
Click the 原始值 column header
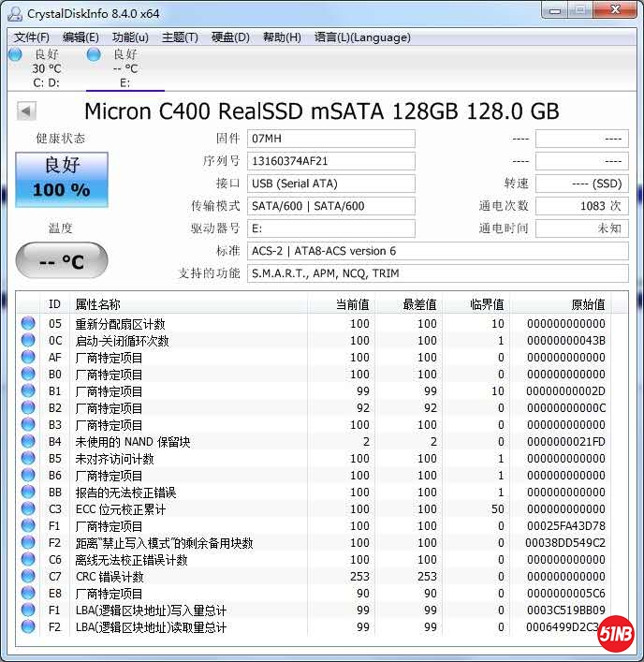561,304
